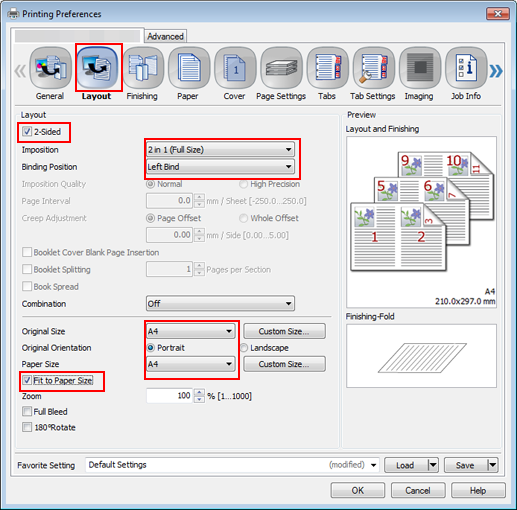Expand the Load button arrow menu
The image size is (517, 510).
[433, 465]
